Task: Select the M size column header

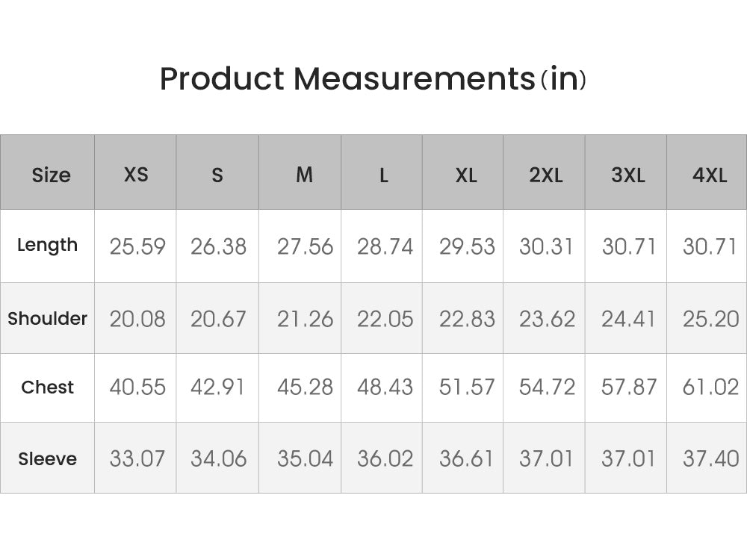Action: 304,175
